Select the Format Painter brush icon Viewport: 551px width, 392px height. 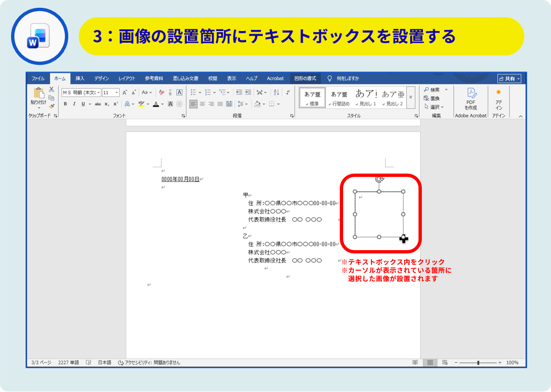tap(52, 106)
